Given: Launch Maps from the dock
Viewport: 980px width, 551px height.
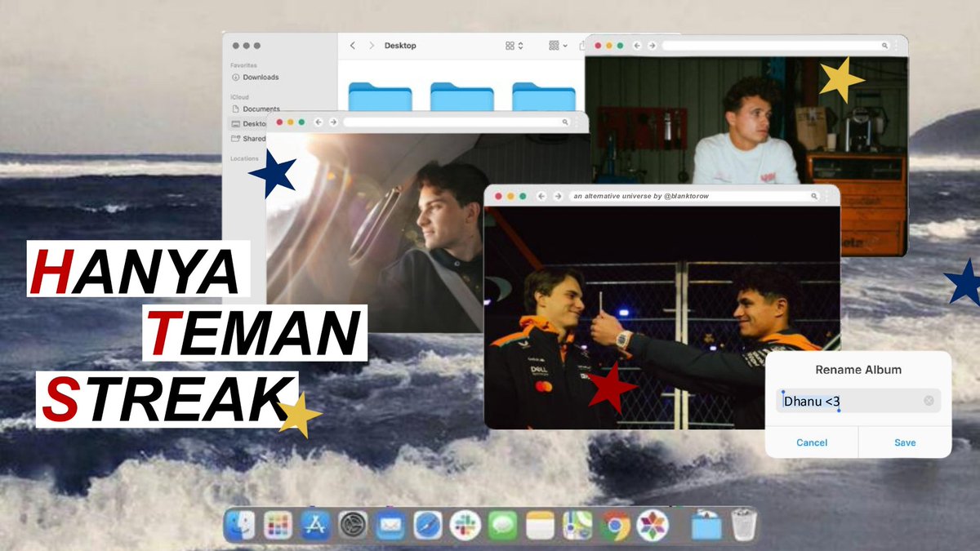Looking at the screenshot, I should click(578, 526).
